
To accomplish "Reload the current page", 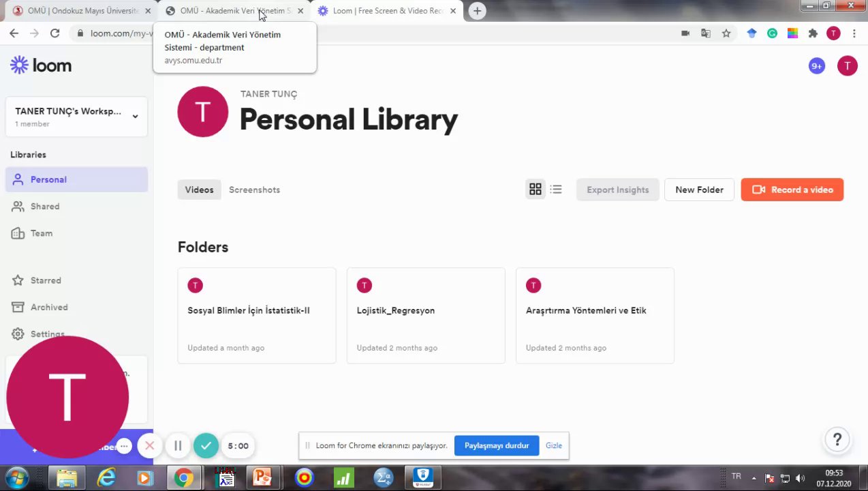I will pyautogui.click(x=55, y=33).
